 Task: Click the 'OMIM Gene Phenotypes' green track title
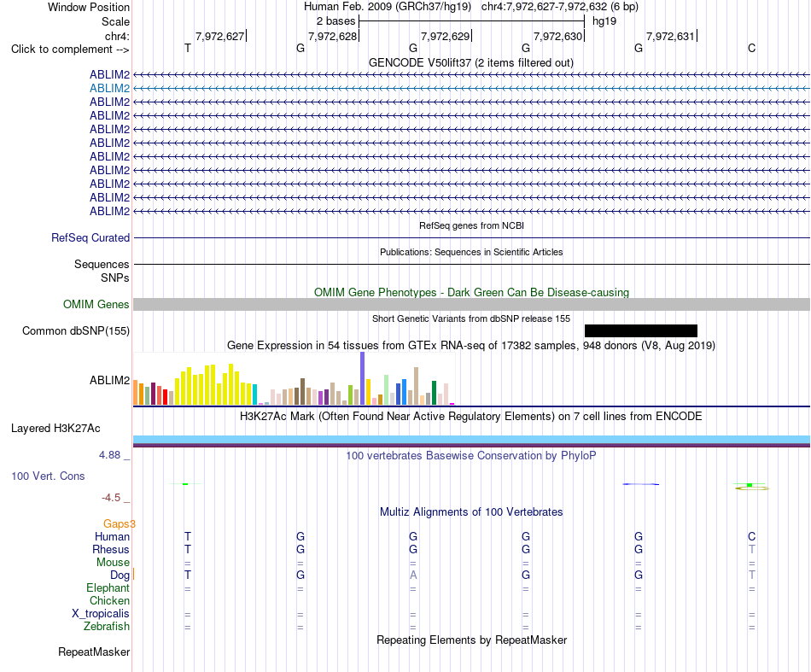pos(471,292)
